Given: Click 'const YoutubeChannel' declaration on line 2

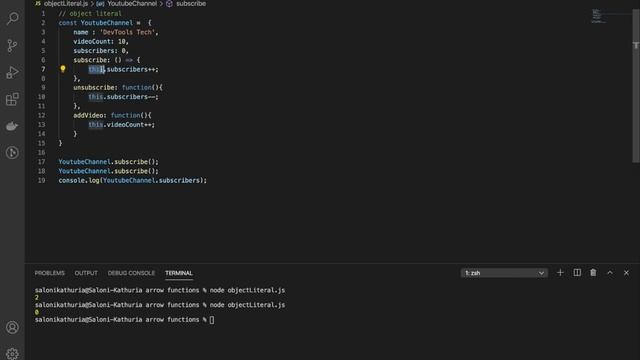Looking at the screenshot, I should [x=96, y=23].
